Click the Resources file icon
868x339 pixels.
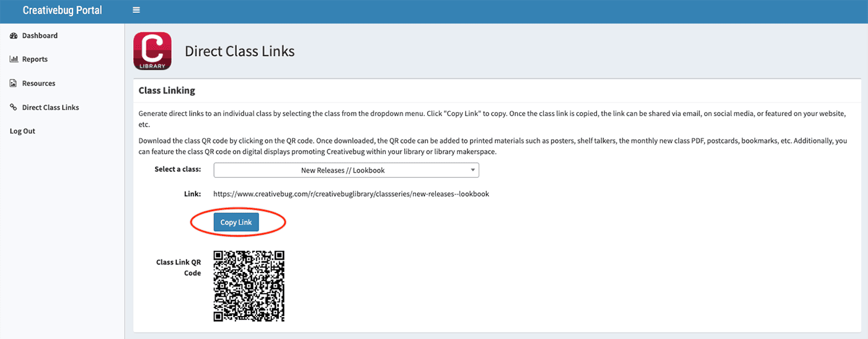click(x=14, y=83)
